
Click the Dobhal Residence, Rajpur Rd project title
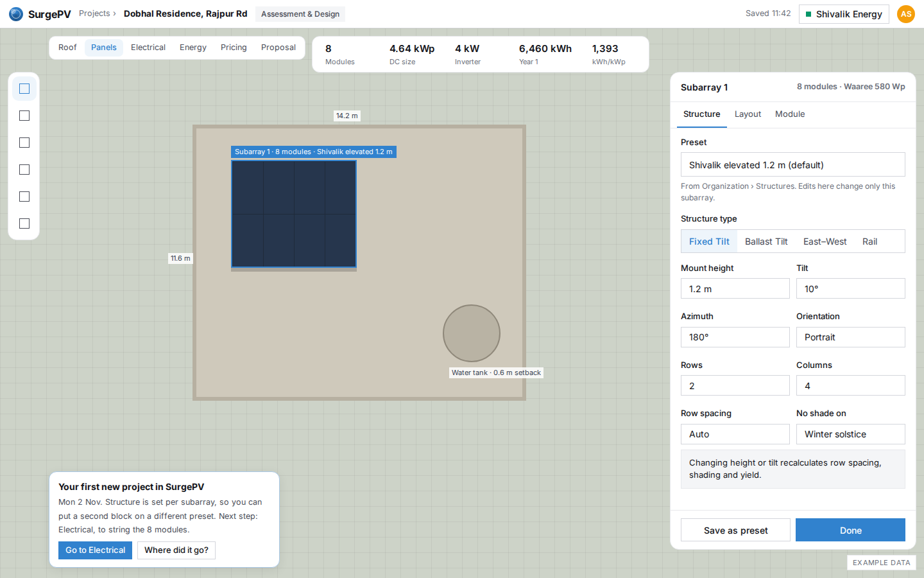click(185, 13)
